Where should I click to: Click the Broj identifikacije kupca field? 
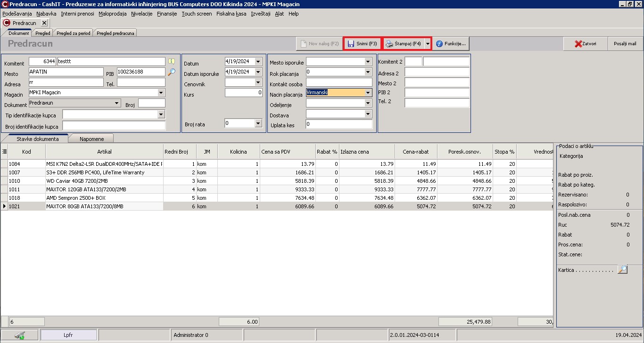[x=114, y=125]
